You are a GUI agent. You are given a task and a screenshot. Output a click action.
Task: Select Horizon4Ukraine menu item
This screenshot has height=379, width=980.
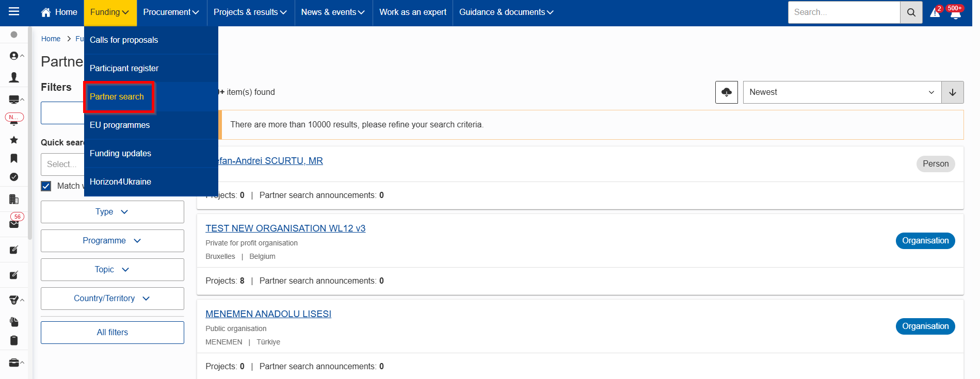coord(151,182)
